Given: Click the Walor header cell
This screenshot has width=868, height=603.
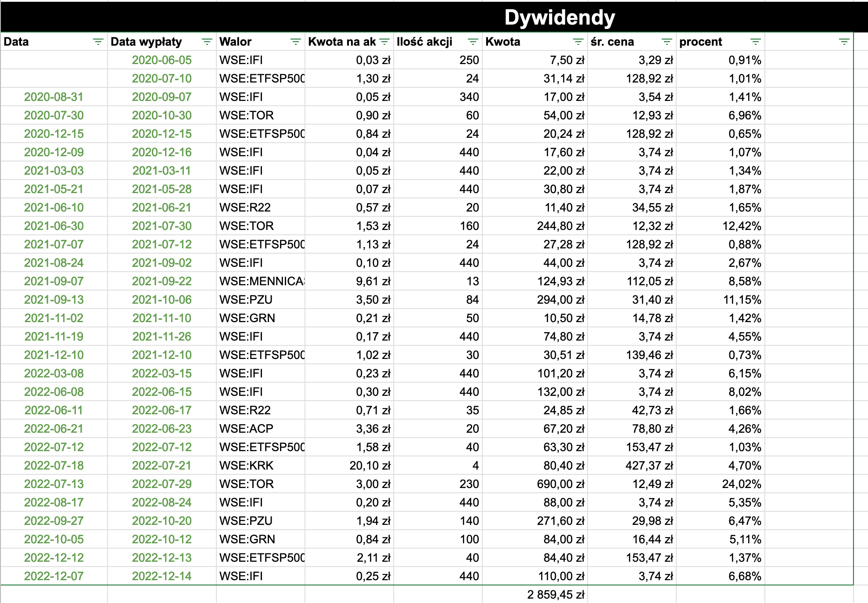Looking at the screenshot, I should click(261, 42).
